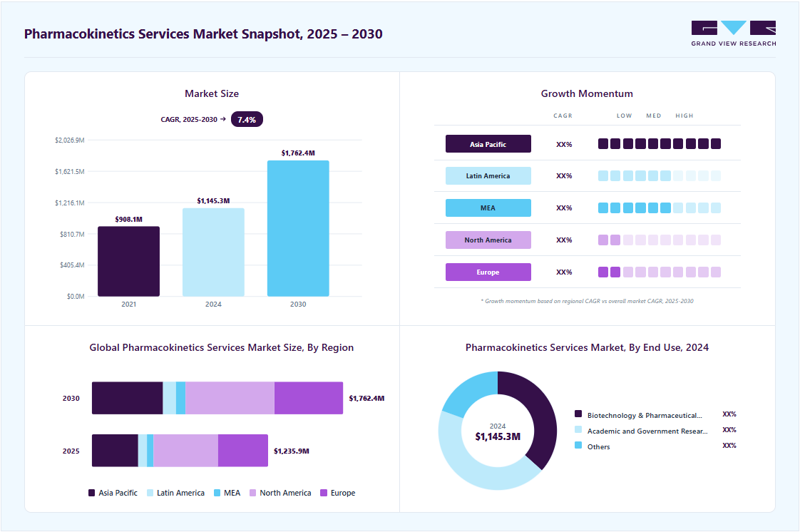Click the Europe legend swatch below the regional chart
Image resolution: width=800 pixels, height=532 pixels.
(324, 493)
